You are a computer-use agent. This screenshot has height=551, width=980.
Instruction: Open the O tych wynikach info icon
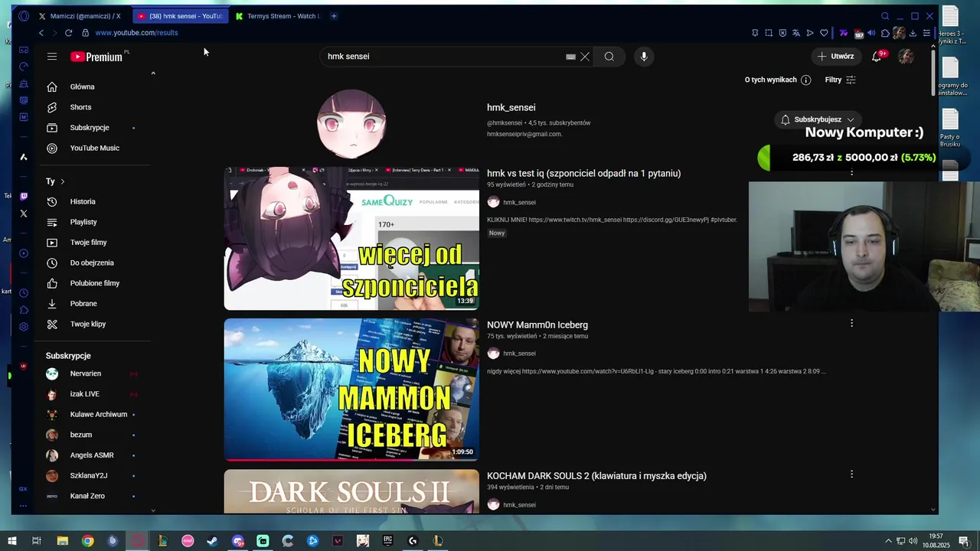coord(805,80)
